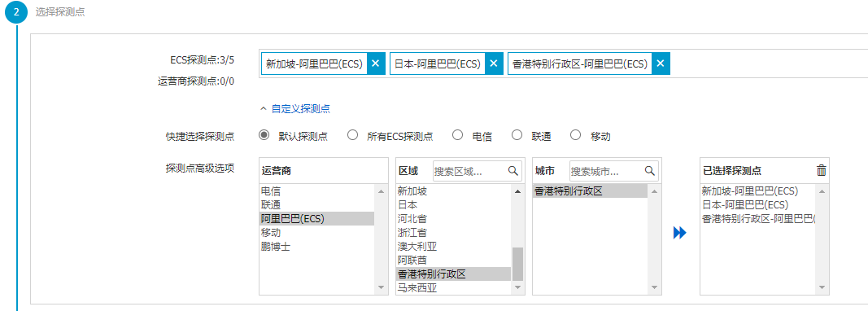Click the double-arrow add probe icon

point(680,233)
